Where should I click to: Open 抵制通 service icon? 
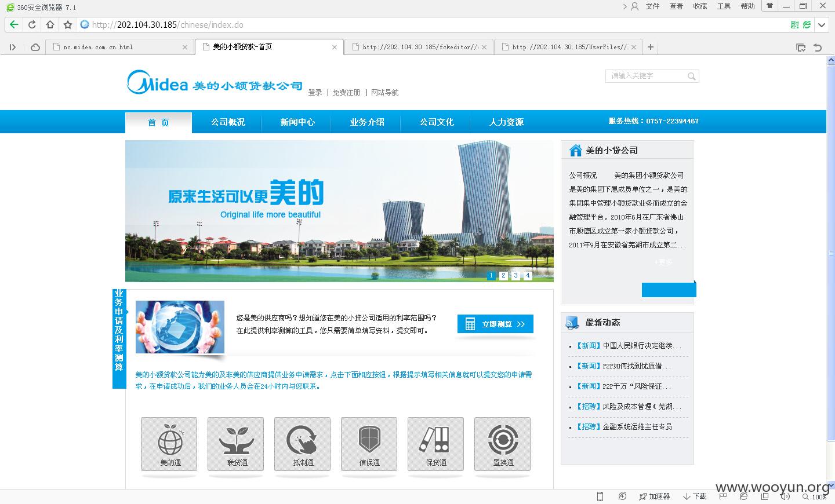coord(302,444)
